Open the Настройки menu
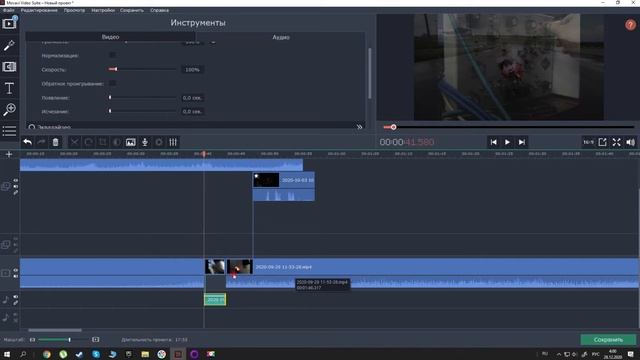The image size is (640, 360). point(103,10)
